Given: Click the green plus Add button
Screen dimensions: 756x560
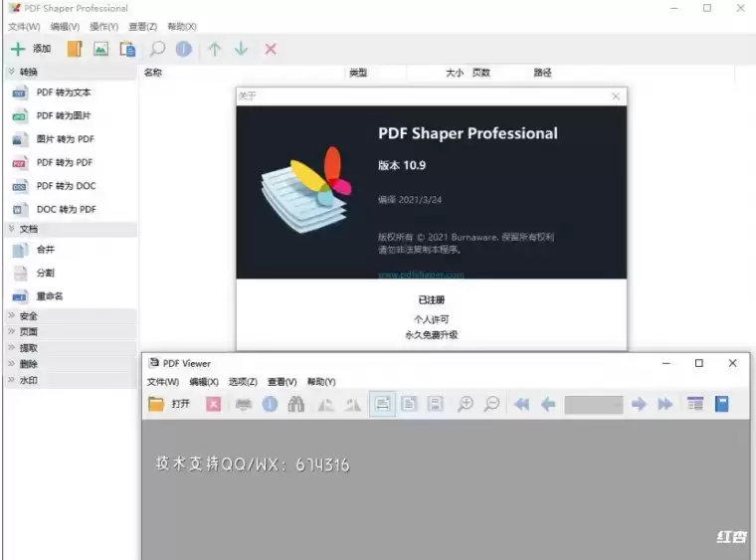Looking at the screenshot, I should [31, 49].
